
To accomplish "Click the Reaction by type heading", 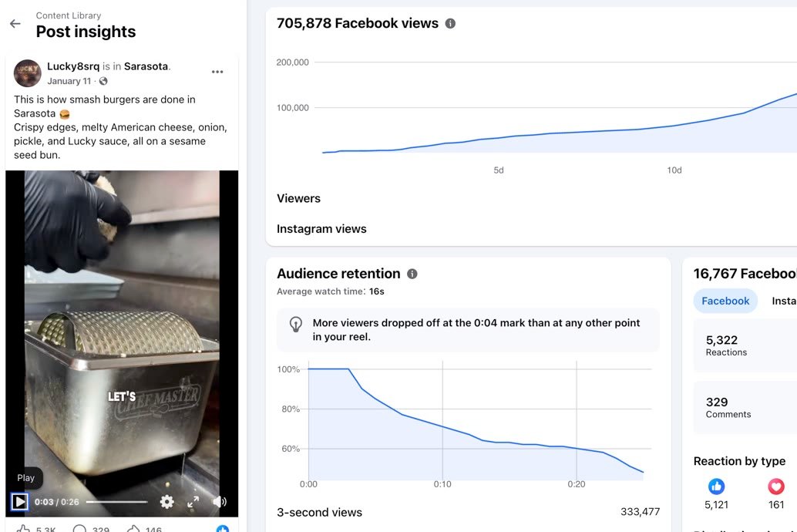I will (739, 461).
